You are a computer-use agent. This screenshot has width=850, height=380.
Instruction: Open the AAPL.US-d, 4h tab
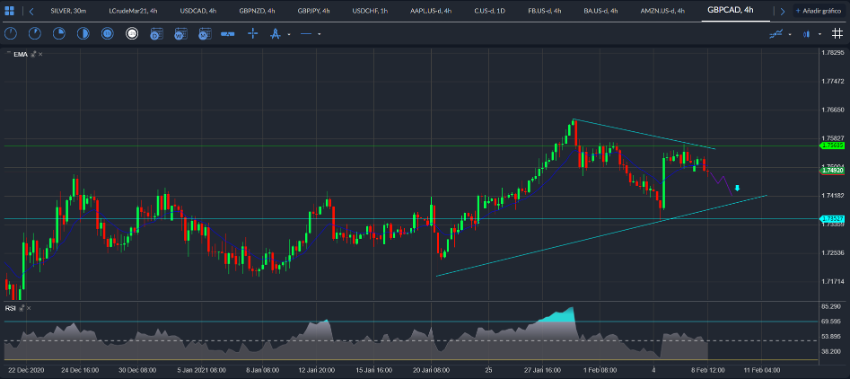431,11
